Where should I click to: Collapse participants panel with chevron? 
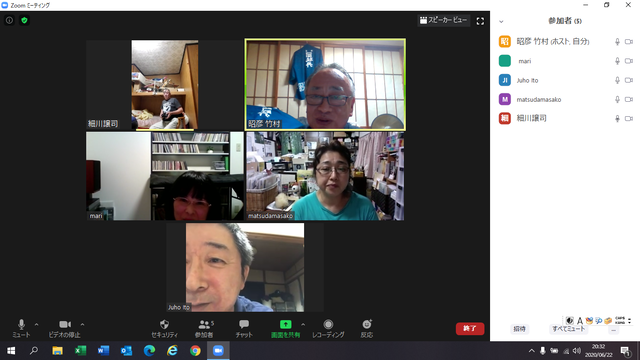click(501, 22)
